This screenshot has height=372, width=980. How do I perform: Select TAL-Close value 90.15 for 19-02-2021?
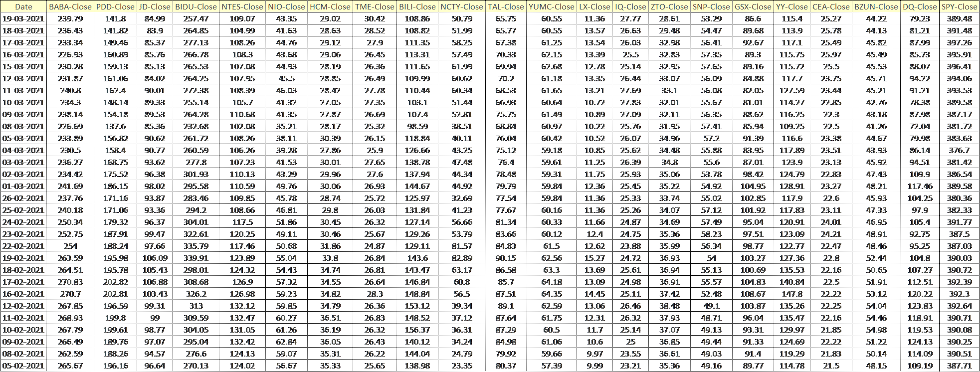tap(506, 258)
